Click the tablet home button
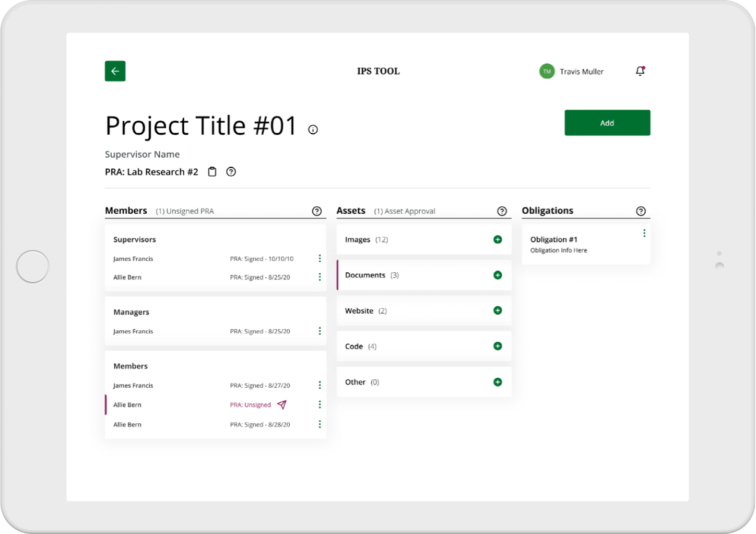 32,266
